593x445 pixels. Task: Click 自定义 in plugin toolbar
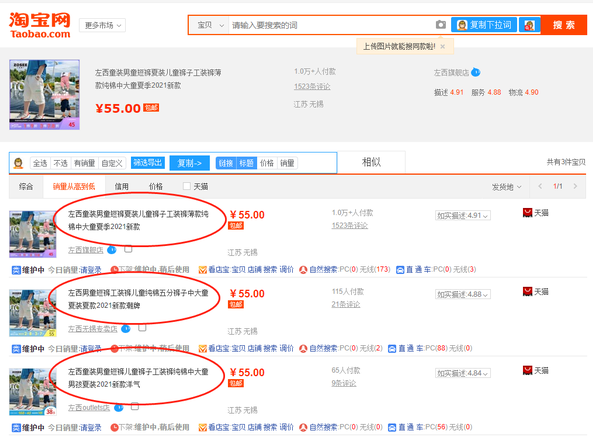click(x=112, y=163)
